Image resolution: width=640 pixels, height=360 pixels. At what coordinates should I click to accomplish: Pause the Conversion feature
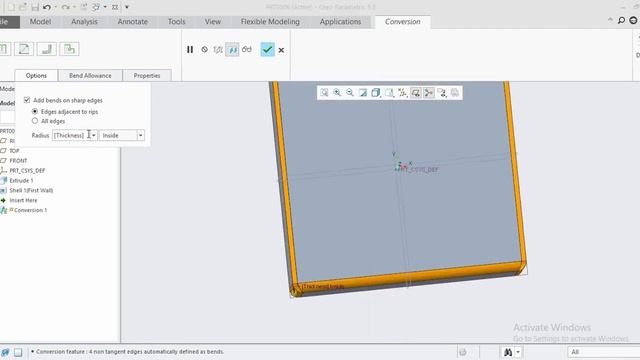coord(190,49)
